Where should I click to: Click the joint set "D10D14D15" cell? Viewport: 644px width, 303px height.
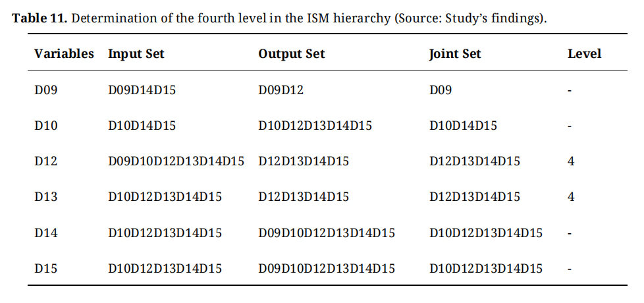[x=463, y=125]
